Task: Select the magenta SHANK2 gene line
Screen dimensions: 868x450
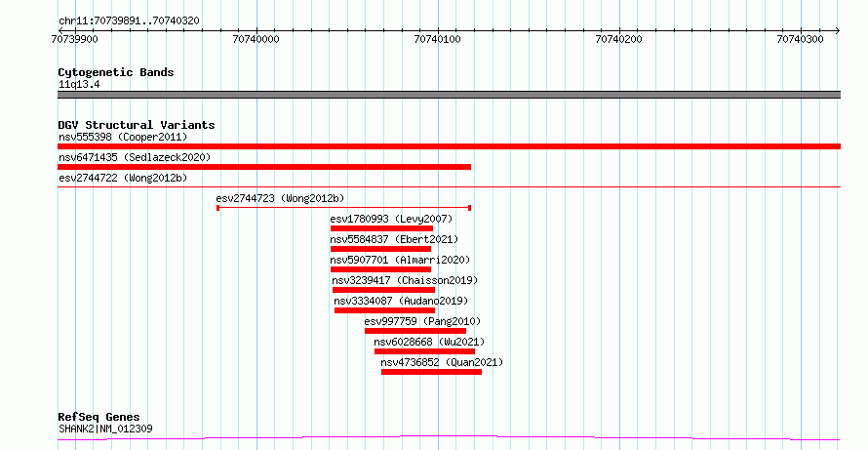Action: (449, 438)
